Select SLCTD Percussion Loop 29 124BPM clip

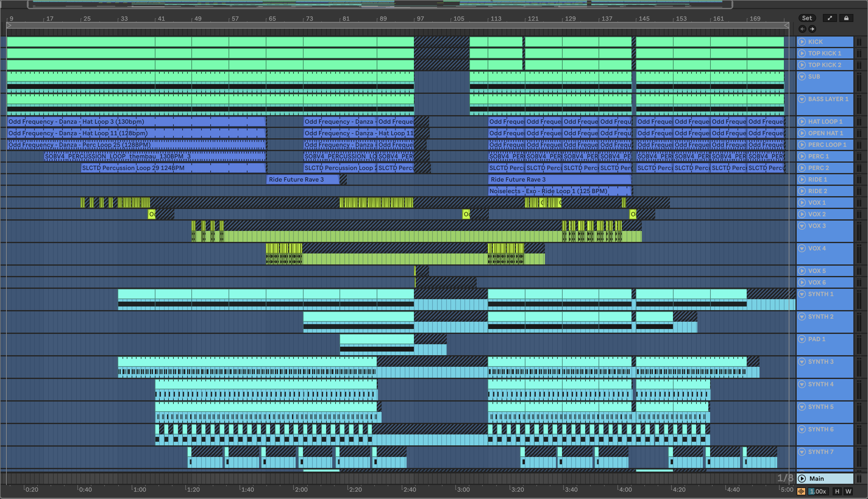pyautogui.click(x=173, y=168)
